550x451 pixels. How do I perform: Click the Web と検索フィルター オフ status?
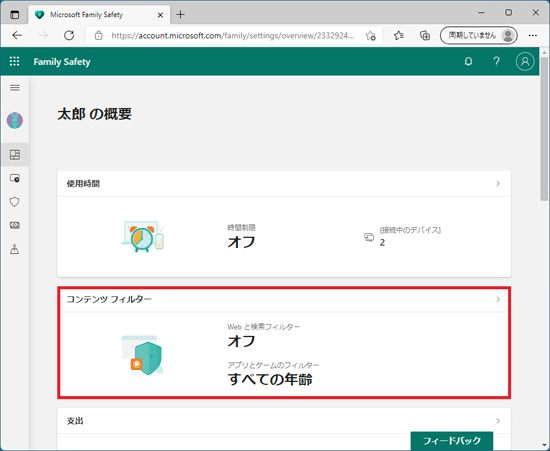click(263, 336)
